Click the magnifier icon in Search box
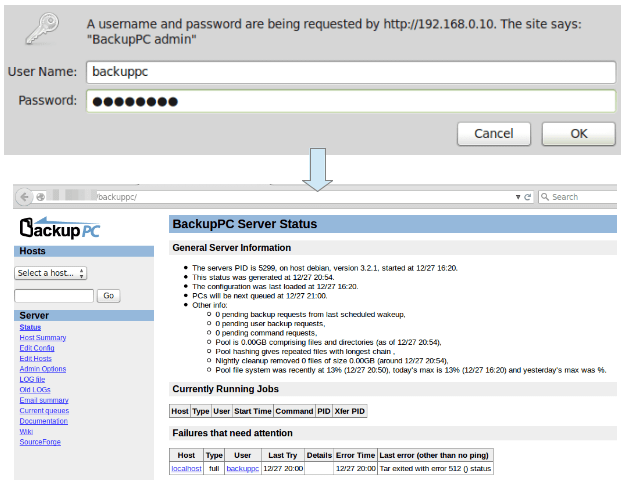 click(x=545, y=197)
